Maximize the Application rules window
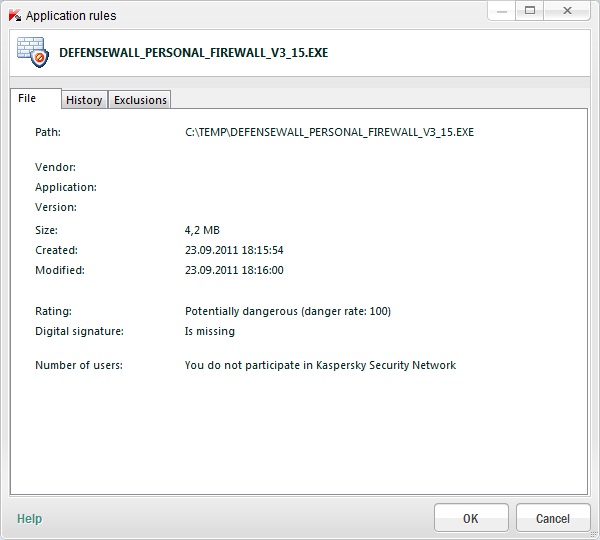The image size is (600, 540). click(x=530, y=10)
